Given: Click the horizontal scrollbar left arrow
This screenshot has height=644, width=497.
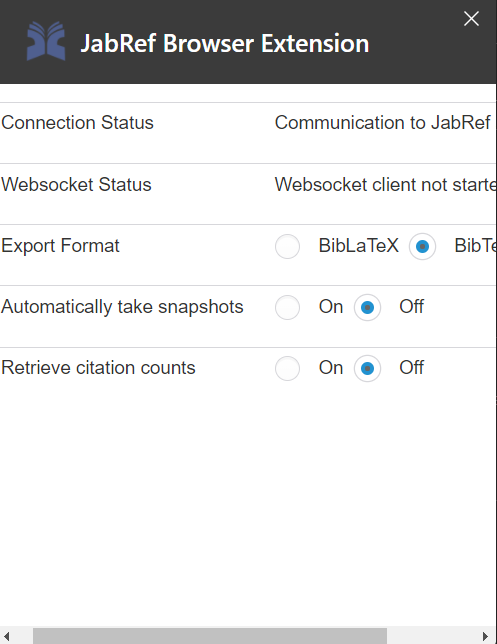Looking at the screenshot, I should point(7,636).
